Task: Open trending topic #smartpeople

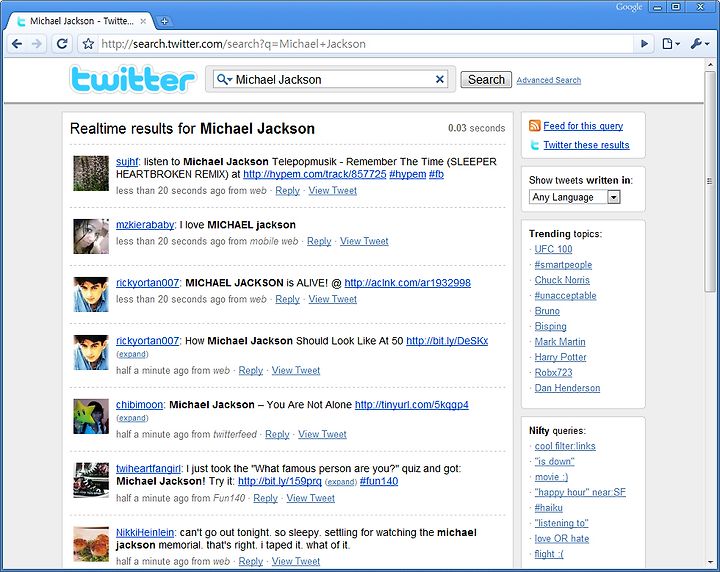Action: click(563, 264)
